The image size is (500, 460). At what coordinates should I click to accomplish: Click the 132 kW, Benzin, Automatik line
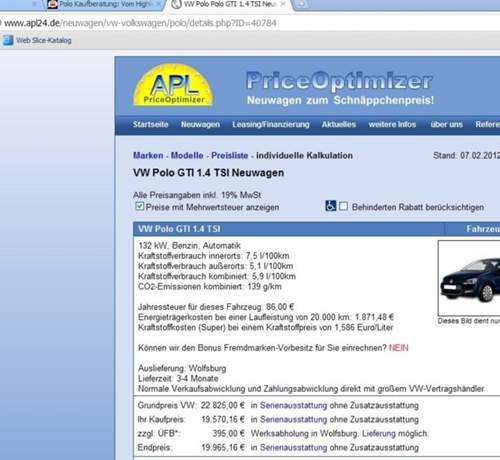pyautogui.click(x=189, y=246)
